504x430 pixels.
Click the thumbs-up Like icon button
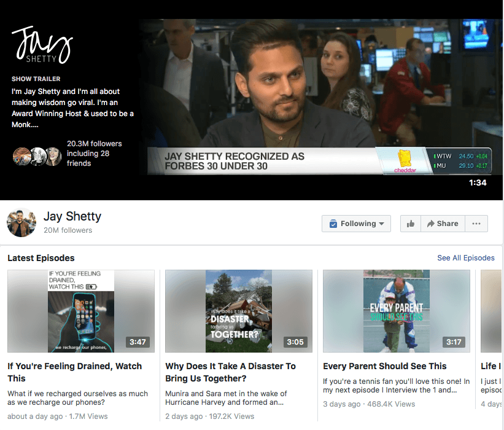point(411,224)
